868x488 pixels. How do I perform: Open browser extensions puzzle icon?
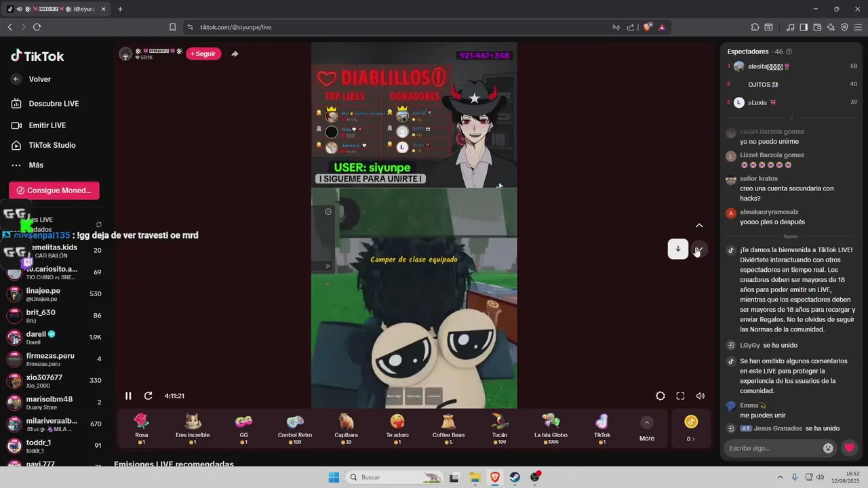point(755,27)
